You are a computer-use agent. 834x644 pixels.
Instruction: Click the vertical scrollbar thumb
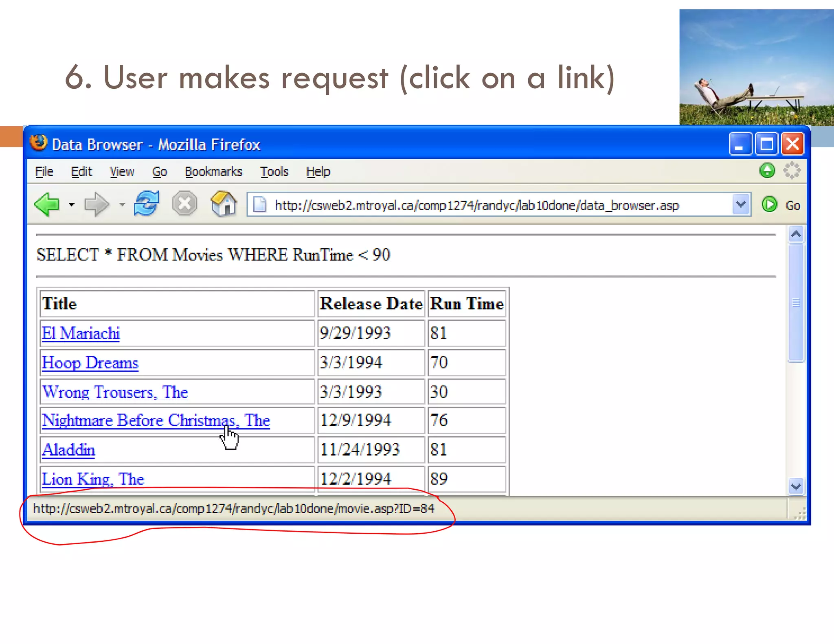point(796,302)
